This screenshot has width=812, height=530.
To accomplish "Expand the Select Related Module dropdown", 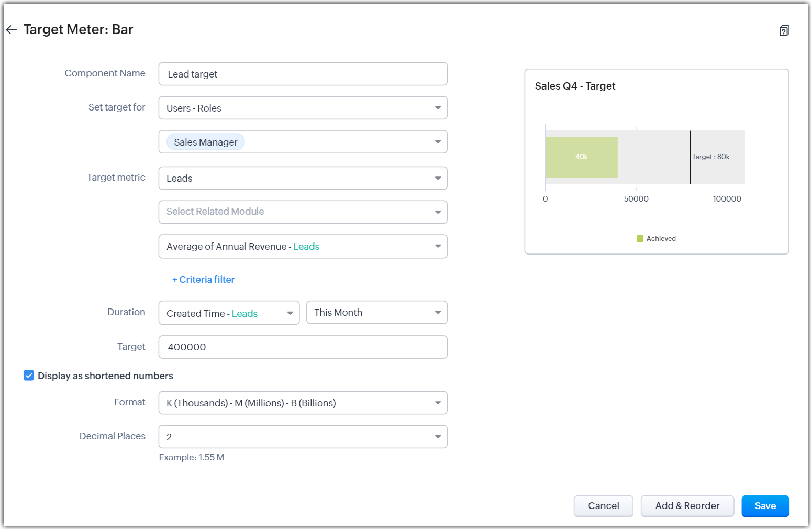I will (303, 212).
